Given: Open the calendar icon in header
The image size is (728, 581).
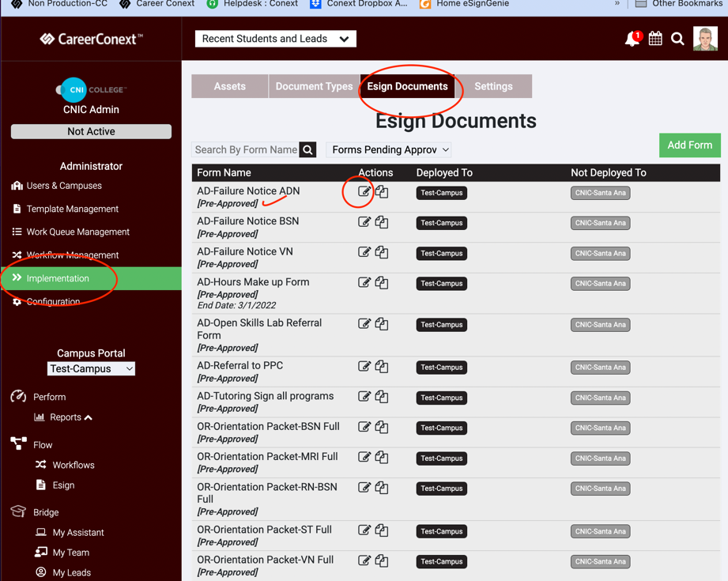Looking at the screenshot, I should pyautogui.click(x=655, y=39).
